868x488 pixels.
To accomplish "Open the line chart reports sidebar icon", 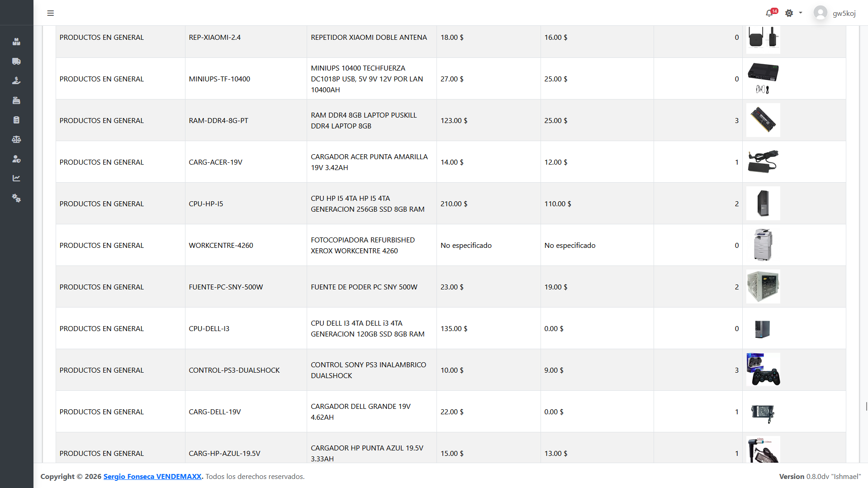I will click(16, 178).
